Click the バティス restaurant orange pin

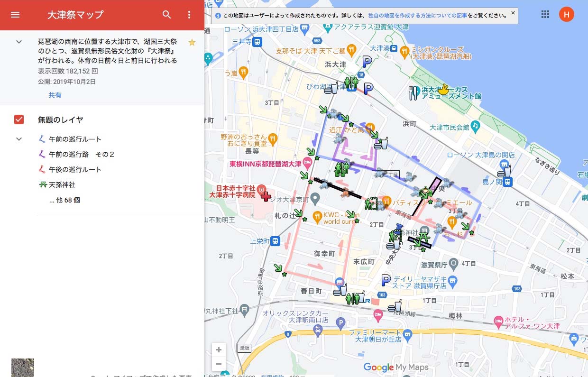point(386,201)
